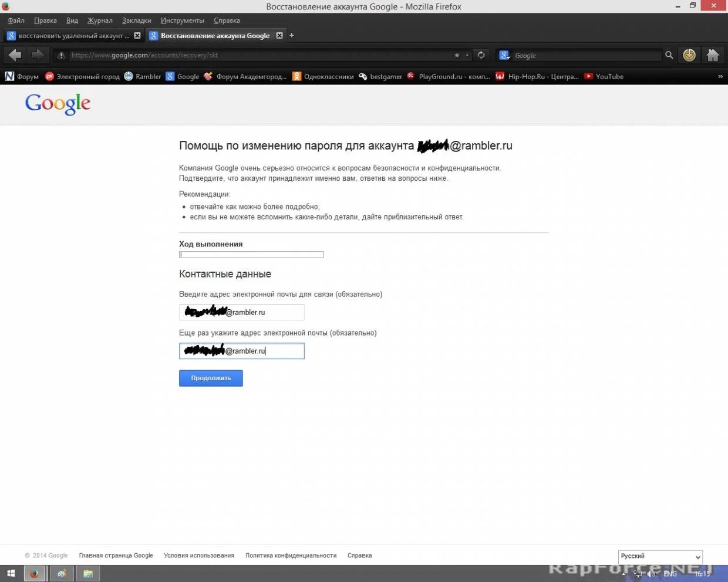Open Главная страница Google footer link
Screen dimensions: 728x582
point(116,556)
